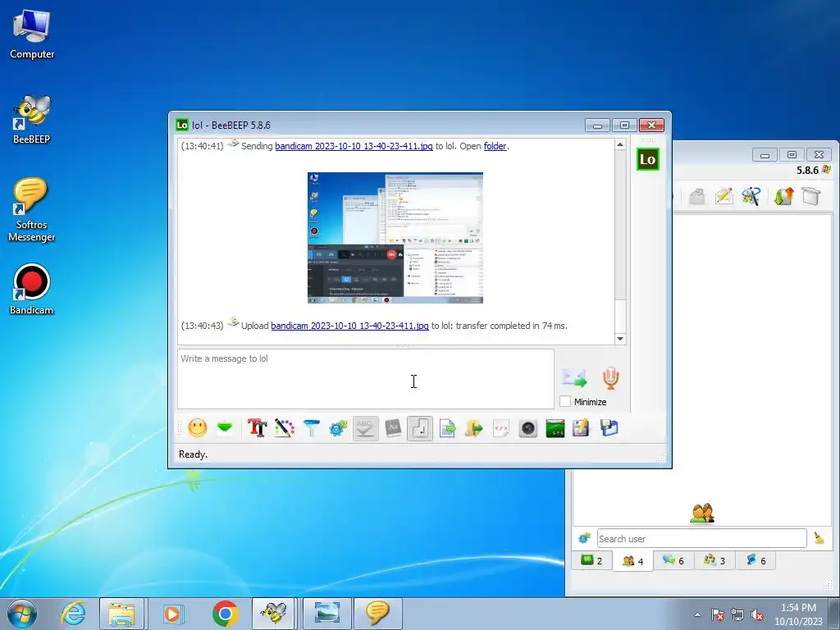
Task: Toggle the ABC spell checking button
Action: [365, 428]
